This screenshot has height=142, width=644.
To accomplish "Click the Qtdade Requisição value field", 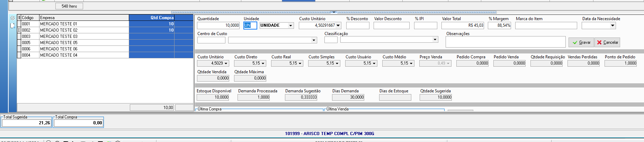I will coord(547,63).
